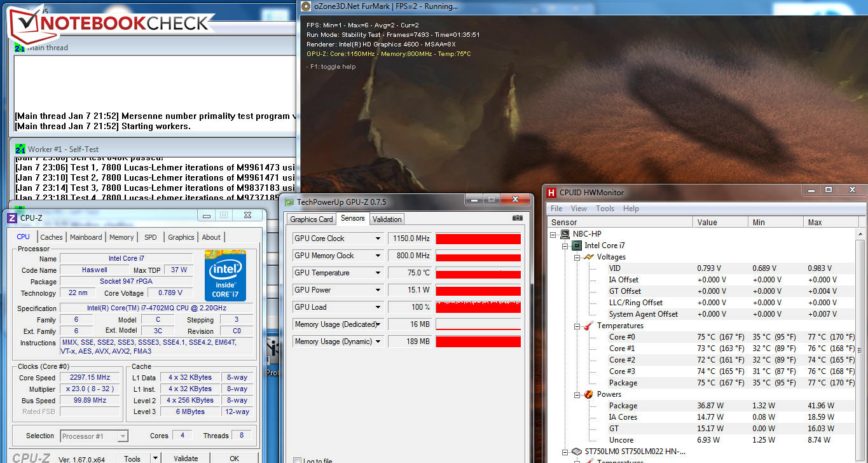
Task: Open the GPU Load sensor dropdown
Action: click(378, 307)
